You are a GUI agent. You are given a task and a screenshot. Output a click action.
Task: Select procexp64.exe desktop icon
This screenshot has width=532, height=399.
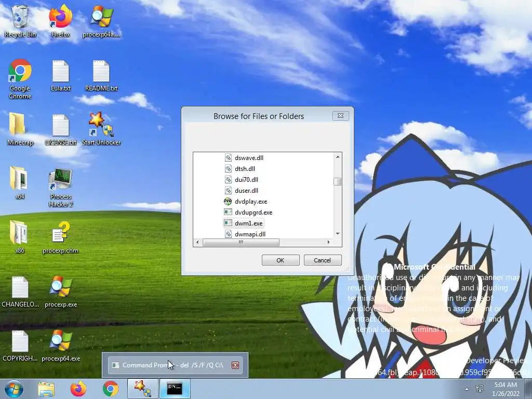pyautogui.click(x=60, y=345)
